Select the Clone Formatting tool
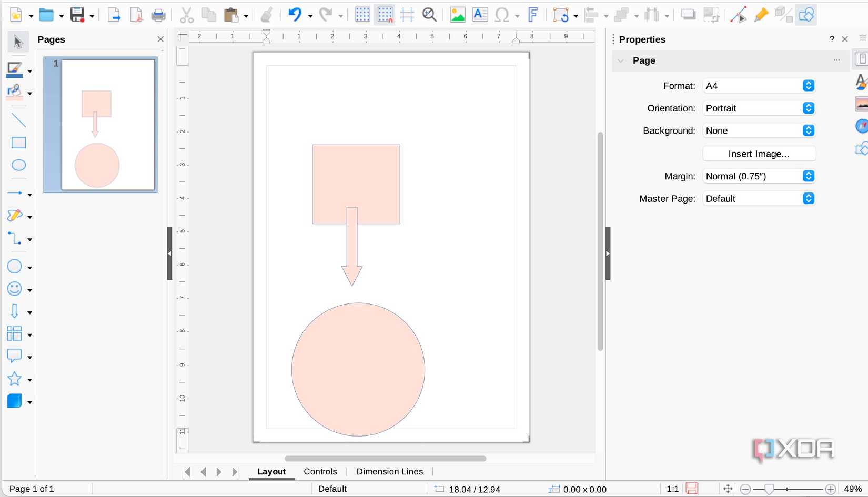The height and width of the screenshot is (497, 868). pyautogui.click(x=267, y=15)
